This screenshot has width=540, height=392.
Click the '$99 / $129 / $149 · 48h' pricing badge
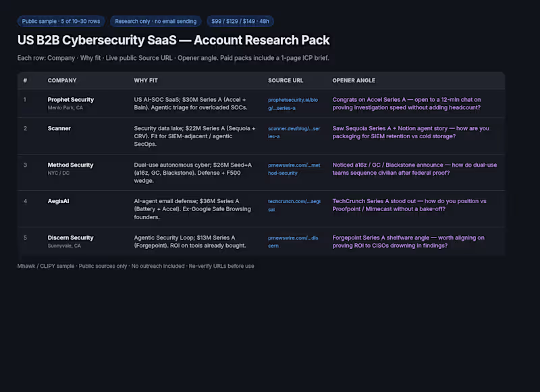240,22
